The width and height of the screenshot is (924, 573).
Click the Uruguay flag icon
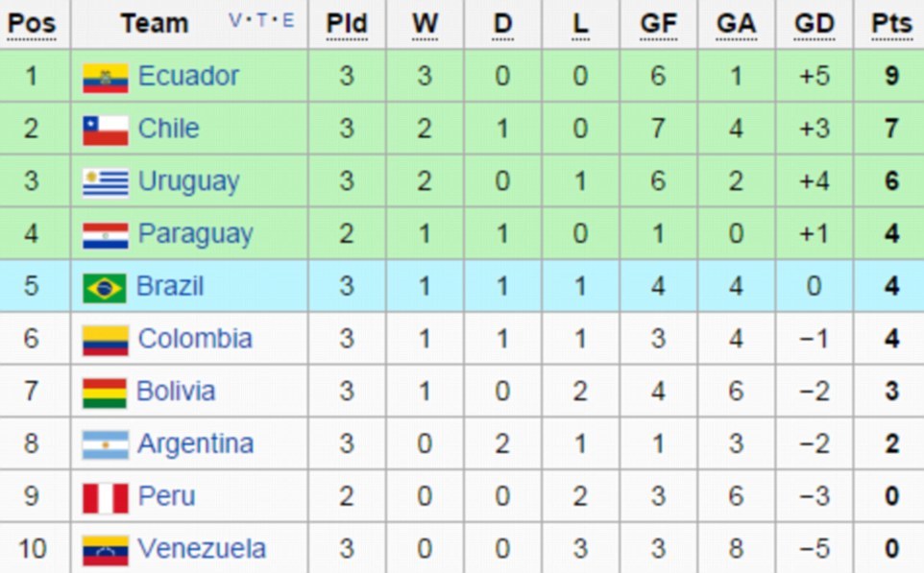105,182
